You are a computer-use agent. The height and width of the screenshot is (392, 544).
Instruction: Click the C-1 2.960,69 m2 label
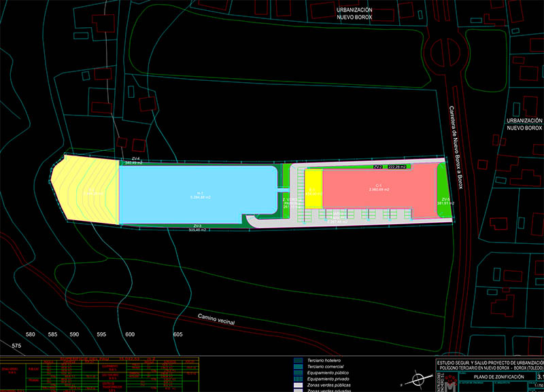(x=379, y=188)
